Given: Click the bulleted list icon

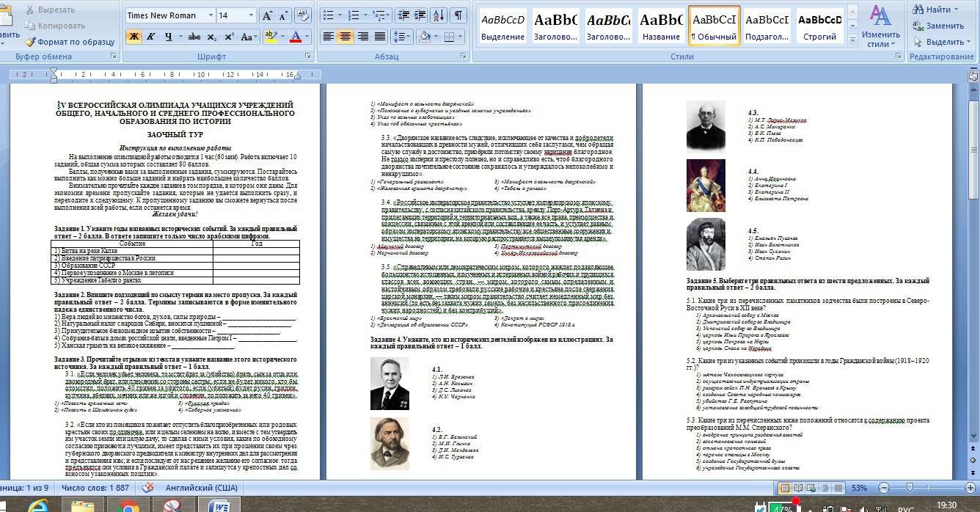Looking at the screenshot, I should [328, 15].
